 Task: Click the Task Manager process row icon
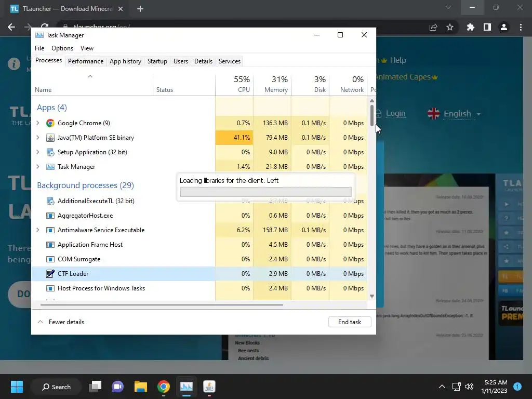50,167
